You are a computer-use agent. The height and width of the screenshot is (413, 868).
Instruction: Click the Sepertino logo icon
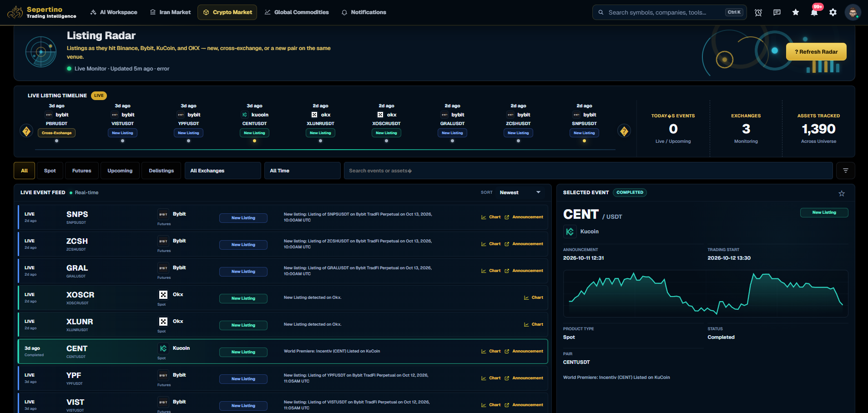point(15,12)
